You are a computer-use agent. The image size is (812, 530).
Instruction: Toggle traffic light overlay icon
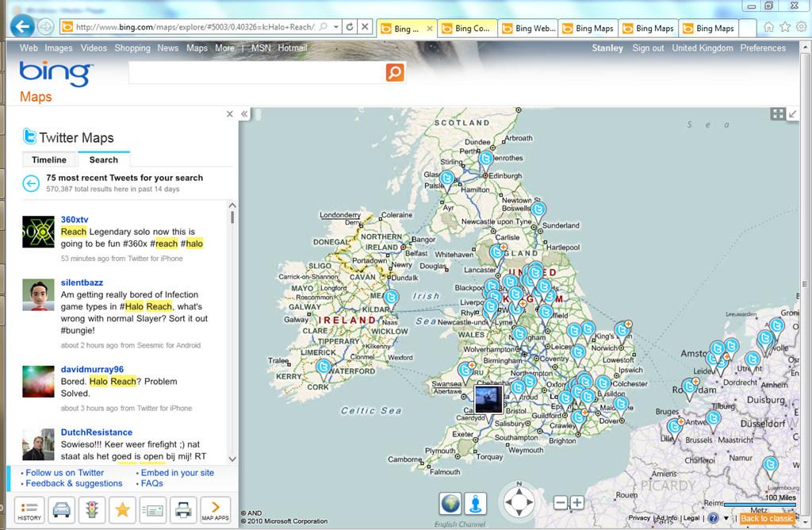point(92,509)
